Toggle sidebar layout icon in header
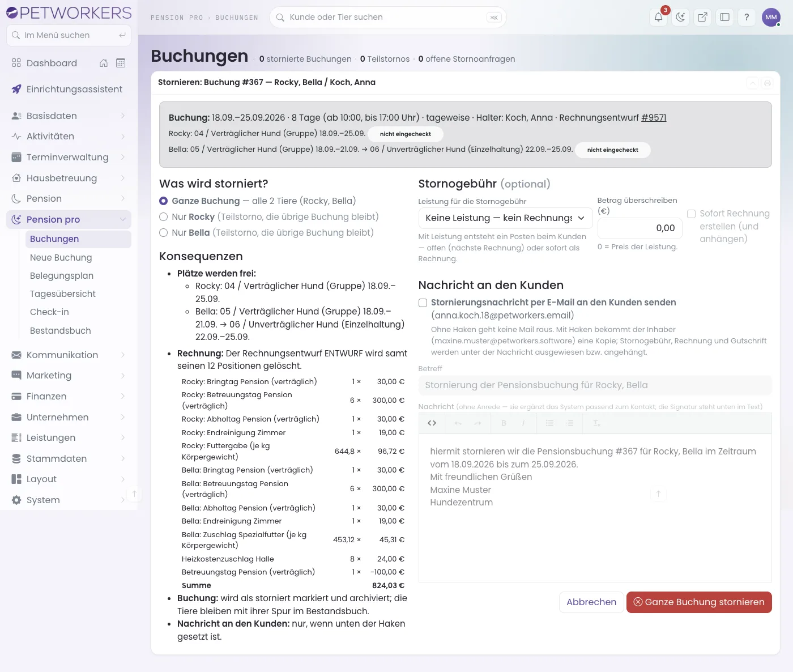Viewport: 793px width, 672px height. pyautogui.click(x=725, y=17)
